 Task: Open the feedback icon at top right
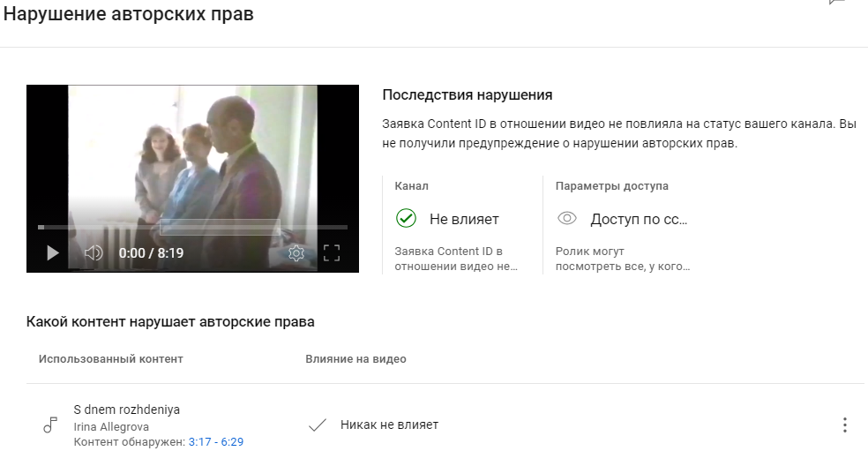click(x=837, y=3)
